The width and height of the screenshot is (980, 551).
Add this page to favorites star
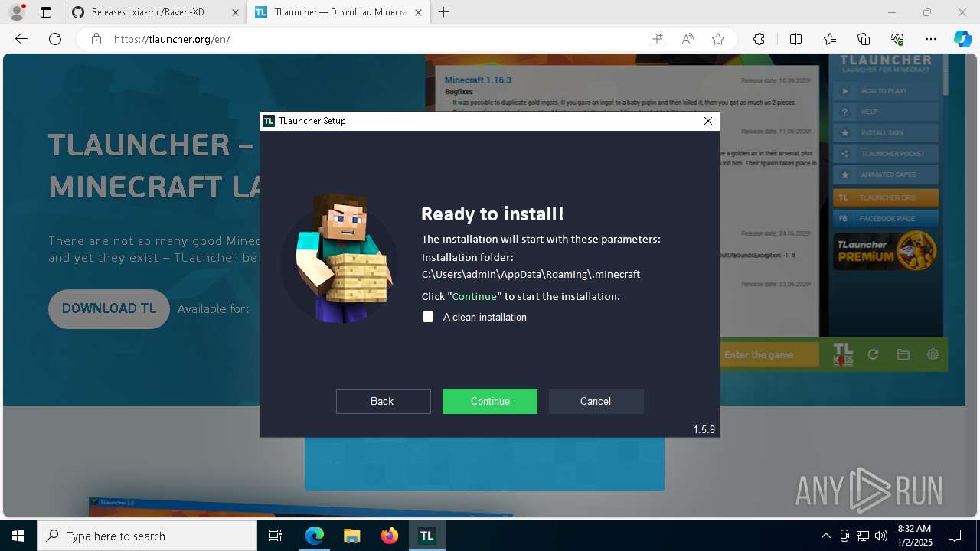click(x=718, y=39)
